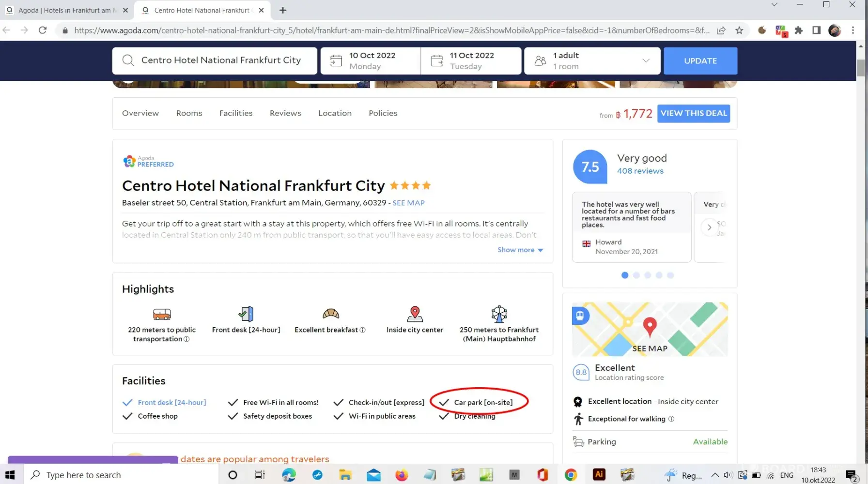The image size is (868, 484).
Task: Bookmark this page with the star icon
Action: tap(739, 30)
